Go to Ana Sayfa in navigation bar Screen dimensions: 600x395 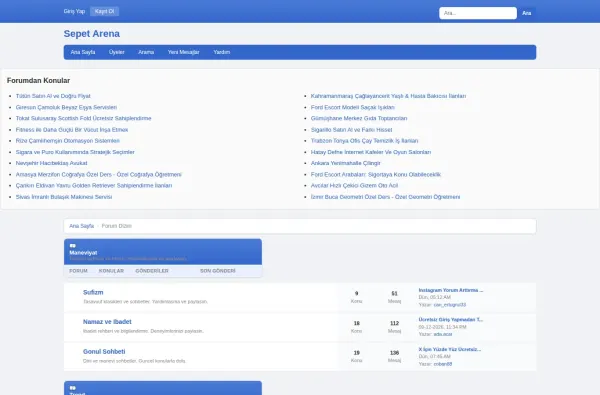[83, 52]
